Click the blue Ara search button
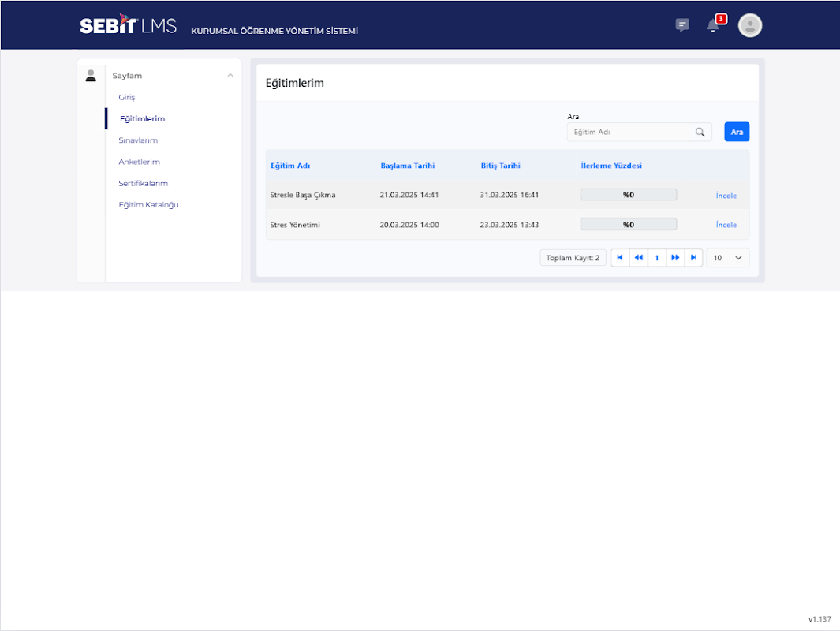The image size is (840, 631). click(737, 132)
